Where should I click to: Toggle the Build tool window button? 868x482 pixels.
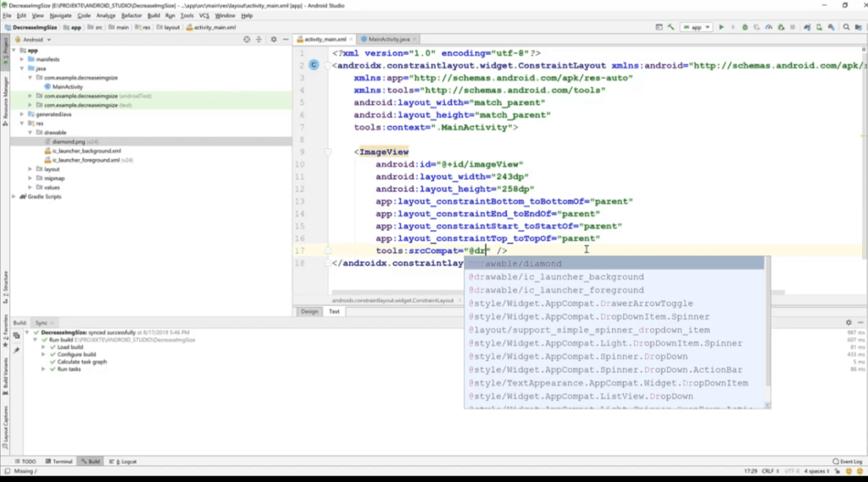(x=90, y=462)
